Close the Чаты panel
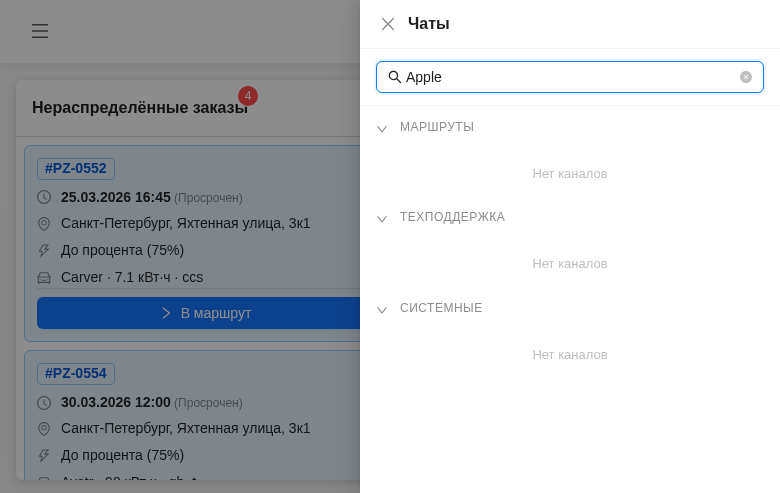This screenshot has height=493, width=780. [x=388, y=24]
